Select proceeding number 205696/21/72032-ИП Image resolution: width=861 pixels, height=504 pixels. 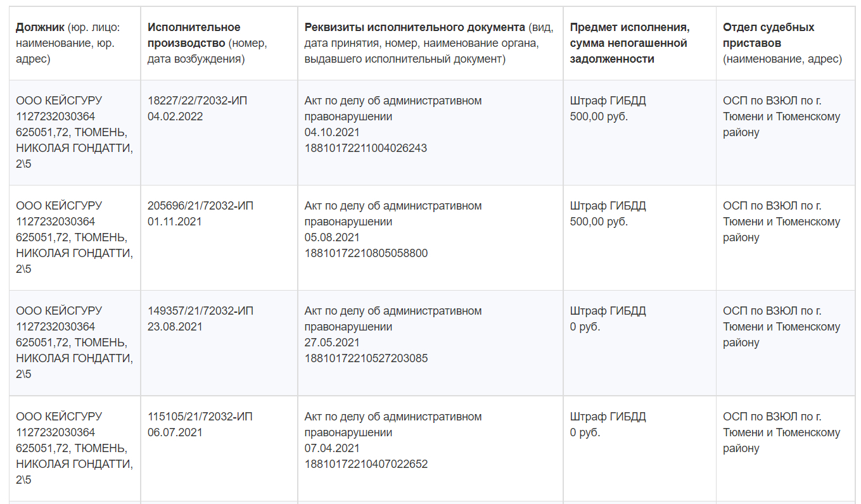pos(200,206)
